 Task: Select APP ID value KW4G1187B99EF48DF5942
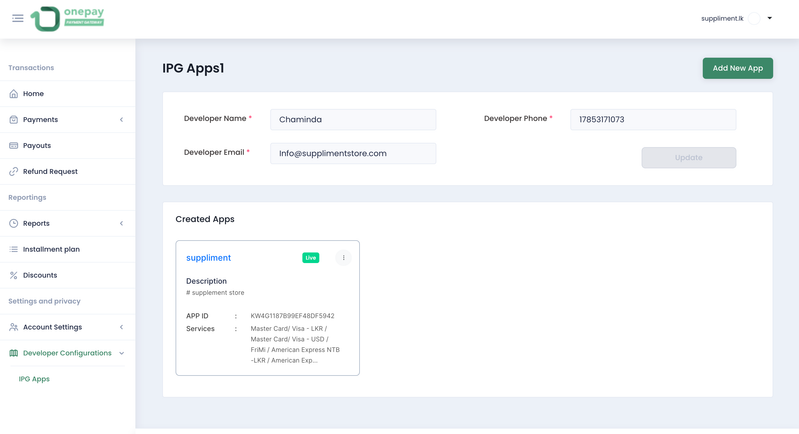(x=292, y=316)
